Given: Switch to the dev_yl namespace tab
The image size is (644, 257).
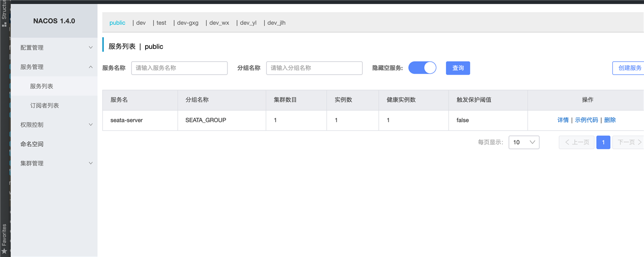Looking at the screenshot, I should point(248,23).
